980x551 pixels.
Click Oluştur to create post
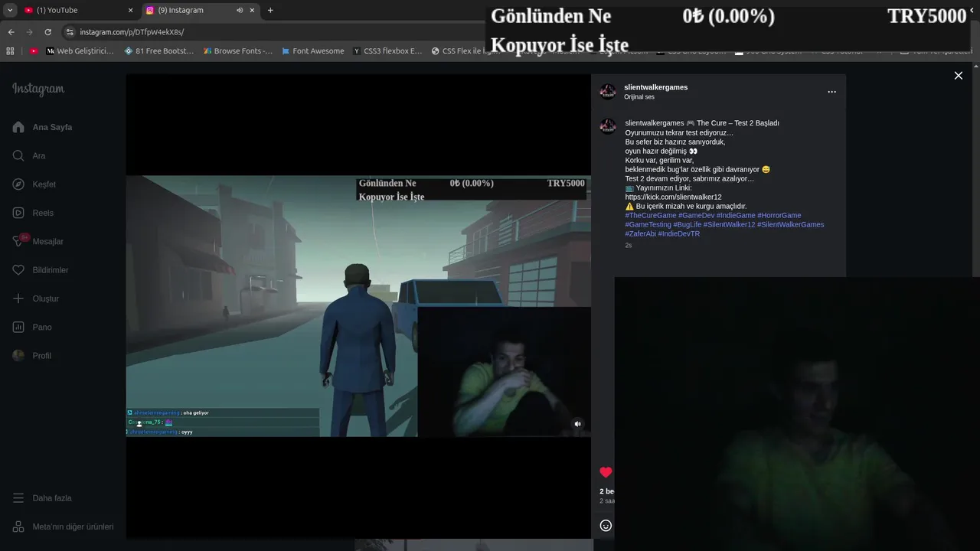point(35,298)
